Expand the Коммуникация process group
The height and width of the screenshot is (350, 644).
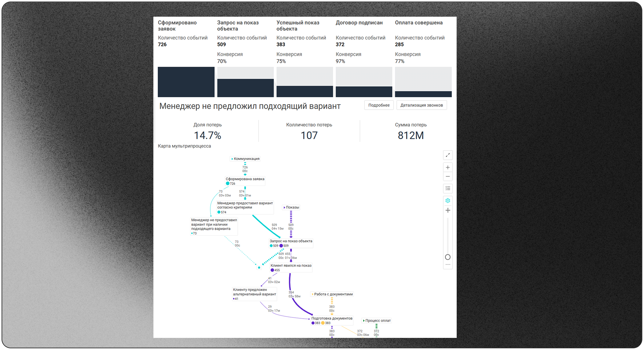(x=232, y=159)
